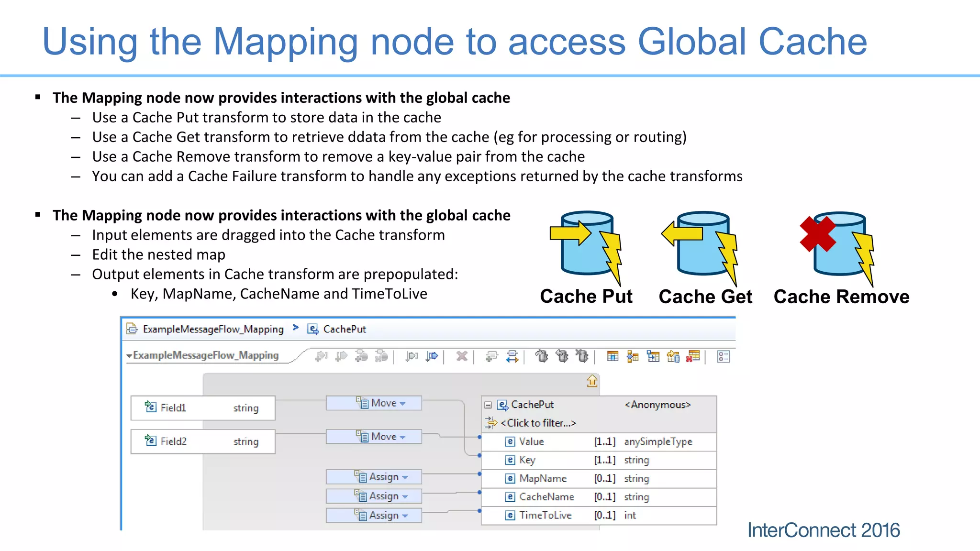Click the Value element icon in CachePut
The width and height of the screenshot is (980, 551).
511,441
